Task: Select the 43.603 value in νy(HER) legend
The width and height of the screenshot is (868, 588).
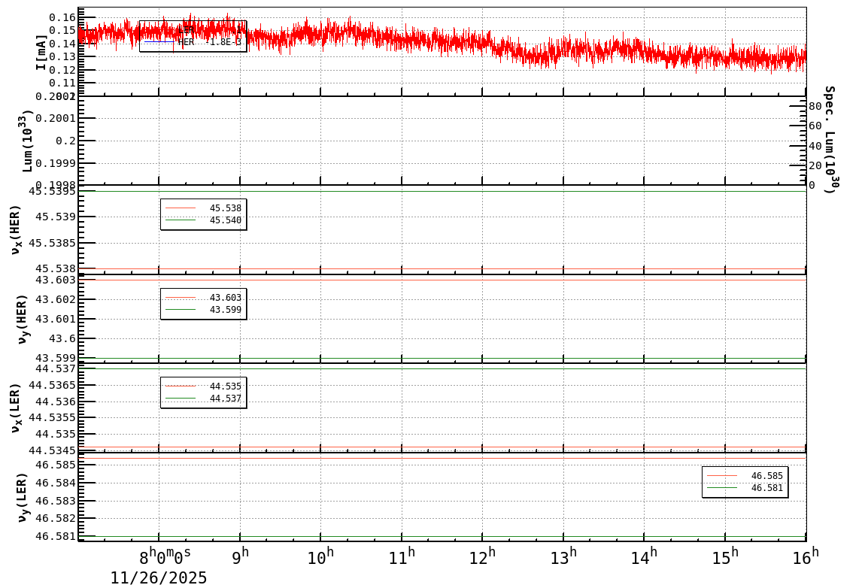Action: [x=224, y=296]
